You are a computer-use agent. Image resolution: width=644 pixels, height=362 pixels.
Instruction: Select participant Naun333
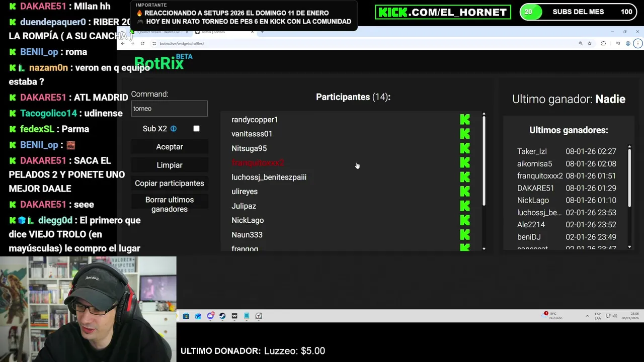click(247, 235)
